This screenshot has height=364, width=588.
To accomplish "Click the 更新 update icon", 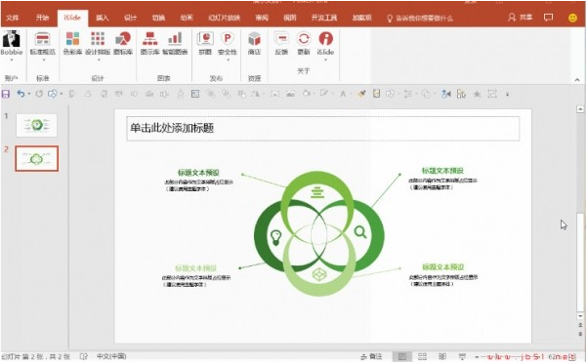I will (x=304, y=43).
